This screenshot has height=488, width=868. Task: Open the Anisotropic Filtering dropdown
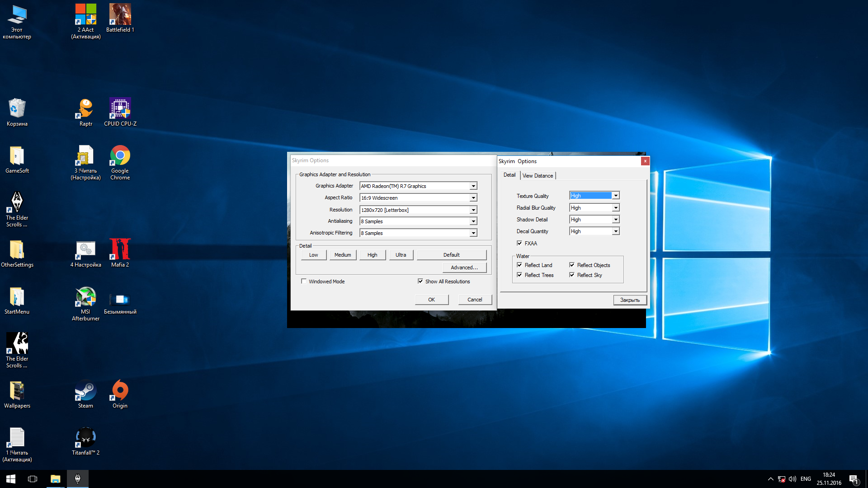(x=418, y=233)
